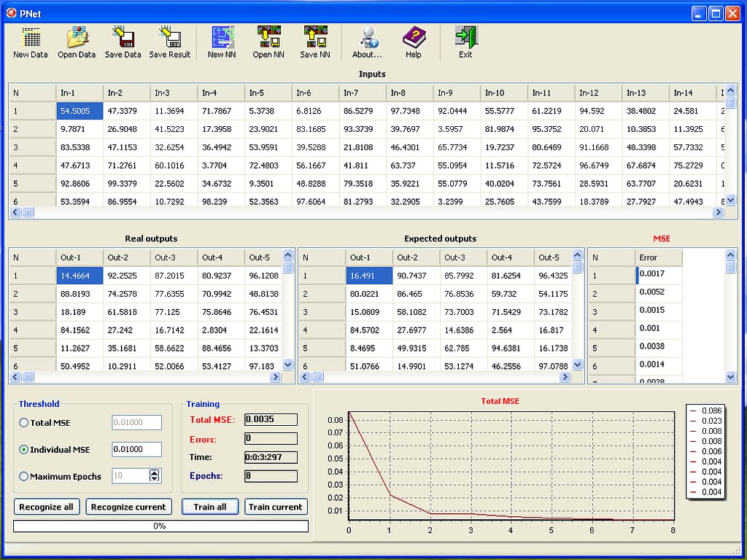Click legend entry 0.023 in chart
The width and height of the screenshot is (747, 560).
point(706,421)
